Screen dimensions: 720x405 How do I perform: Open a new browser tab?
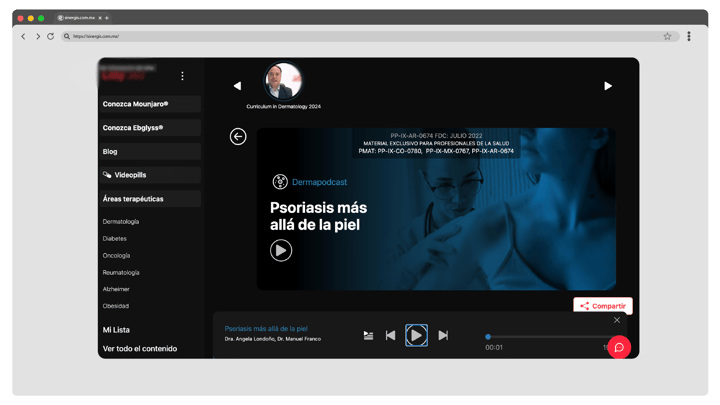click(x=107, y=18)
